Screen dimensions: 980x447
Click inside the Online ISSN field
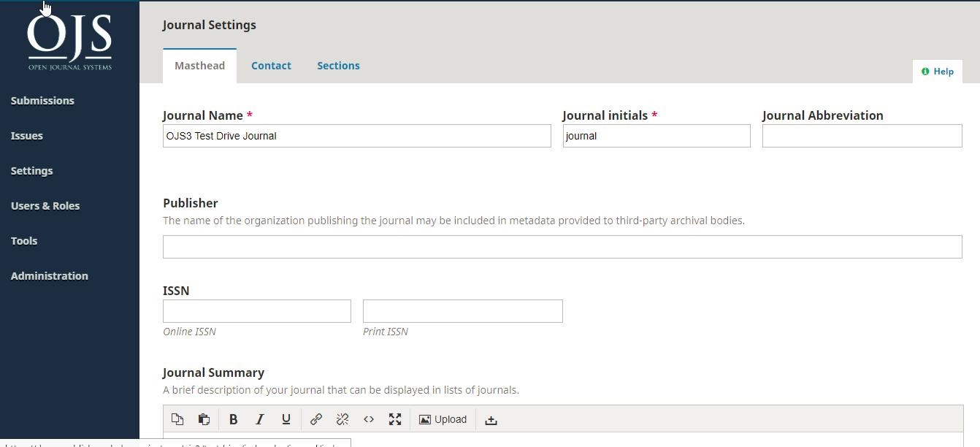coord(256,310)
